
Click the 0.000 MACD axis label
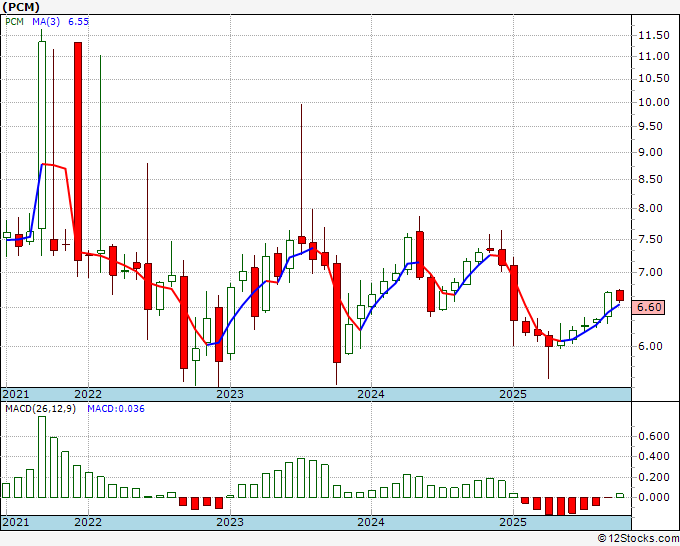tap(654, 497)
